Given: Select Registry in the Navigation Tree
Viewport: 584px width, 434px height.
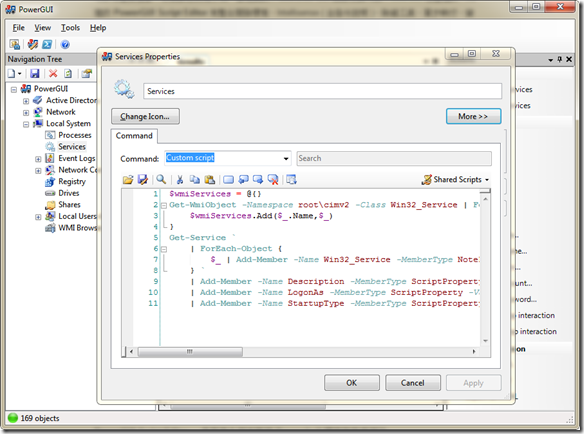Looking at the screenshot, I should [72, 181].
